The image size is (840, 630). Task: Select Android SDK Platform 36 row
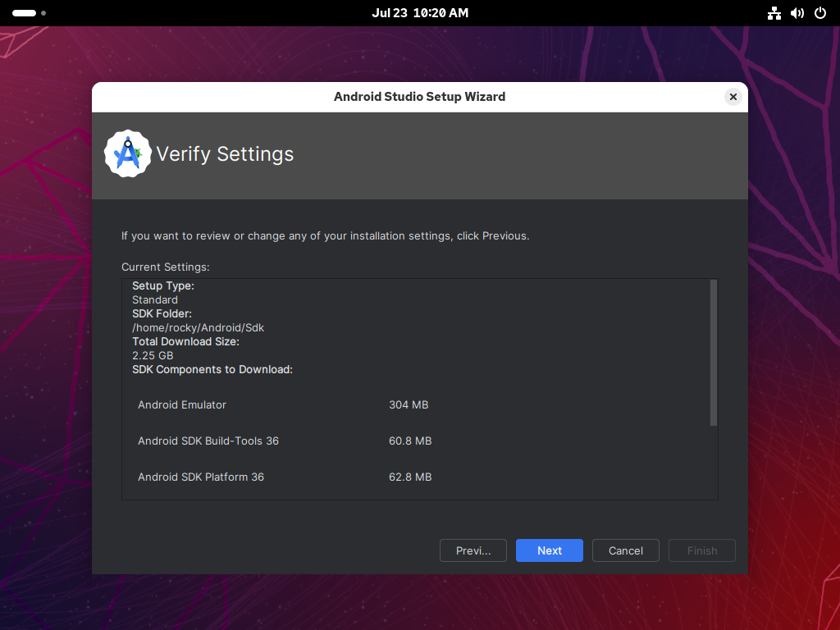(285, 477)
